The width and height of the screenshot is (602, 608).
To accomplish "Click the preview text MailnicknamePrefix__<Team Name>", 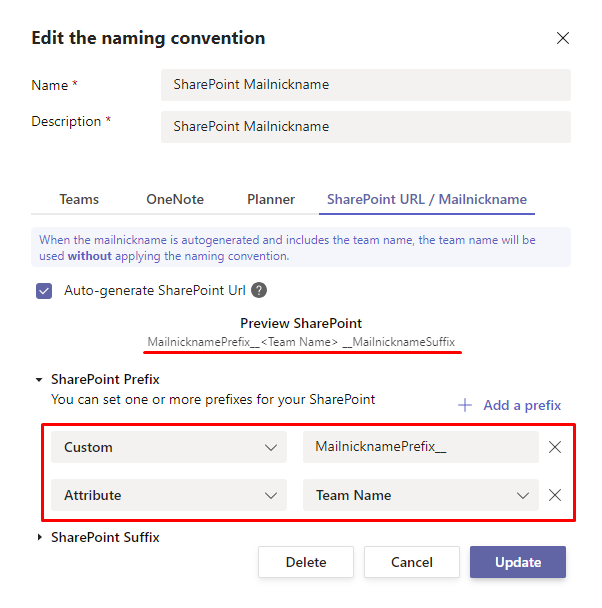I will (x=243, y=342).
